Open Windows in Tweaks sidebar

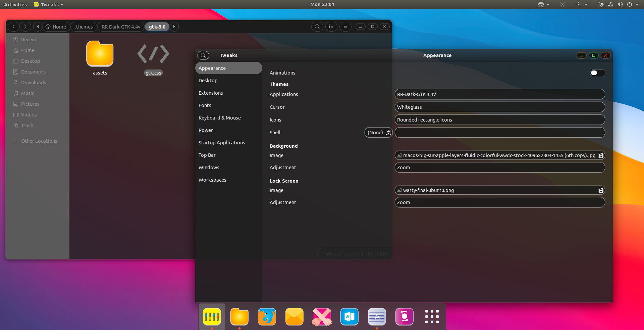pyautogui.click(x=229, y=168)
